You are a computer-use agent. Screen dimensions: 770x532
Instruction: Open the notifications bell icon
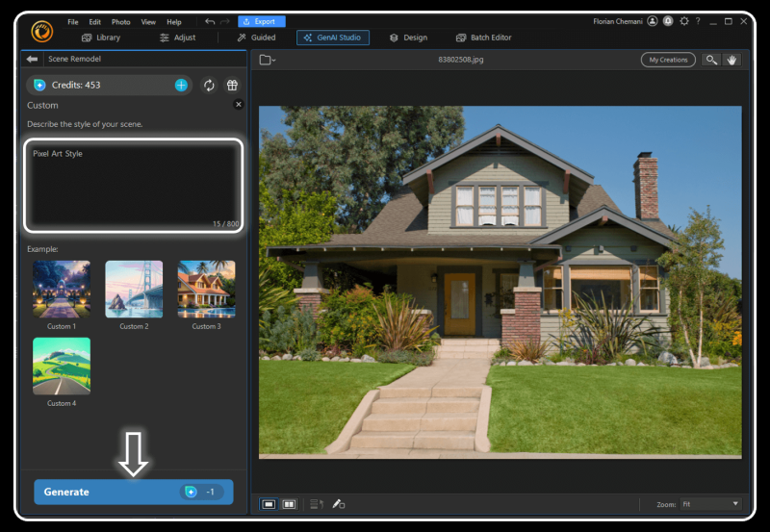pos(668,21)
